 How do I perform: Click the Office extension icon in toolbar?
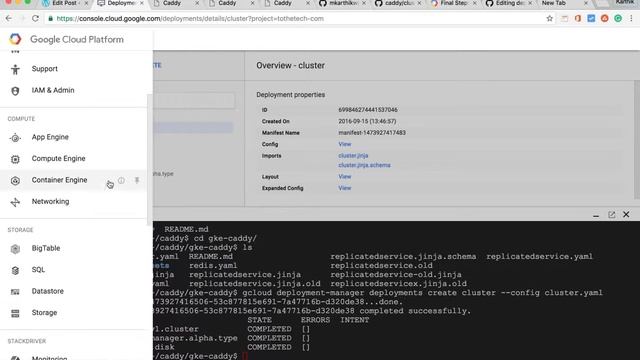pyautogui.click(x=578, y=18)
